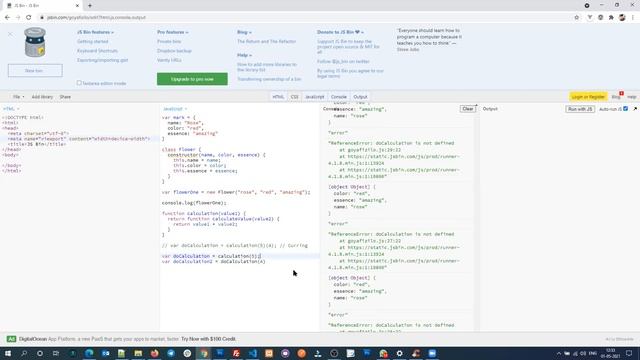Open Windows Start menu
640x360 pixels.
pos(8,353)
